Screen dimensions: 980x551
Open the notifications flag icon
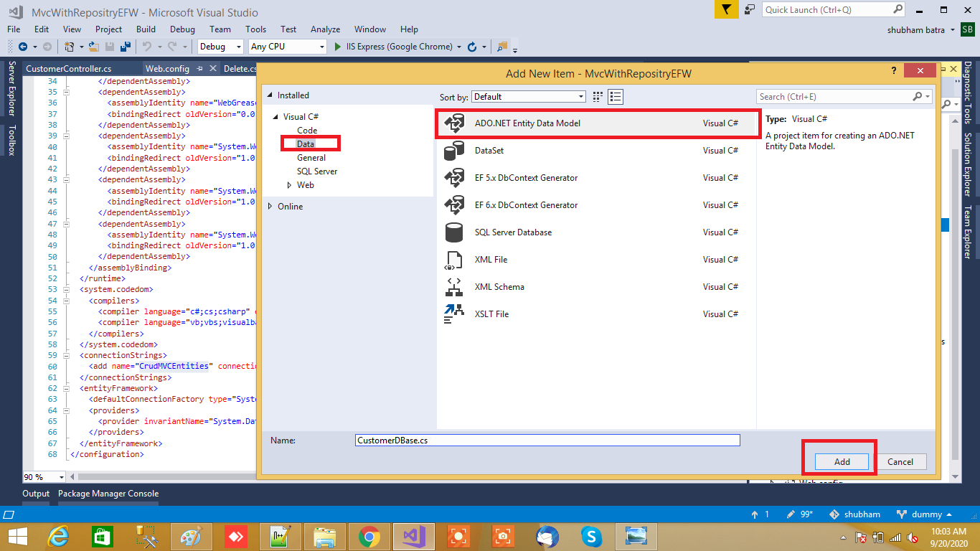click(x=726, y=9)
